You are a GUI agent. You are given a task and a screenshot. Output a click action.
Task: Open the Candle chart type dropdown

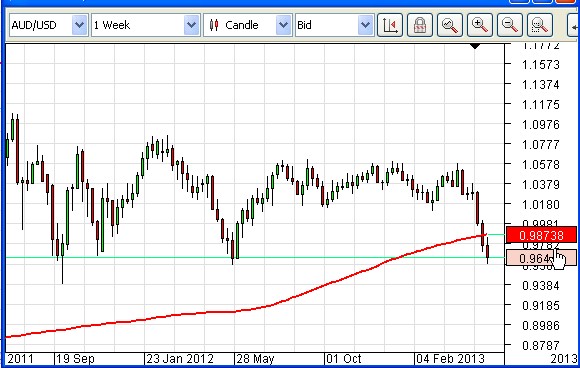coord(283,25)
